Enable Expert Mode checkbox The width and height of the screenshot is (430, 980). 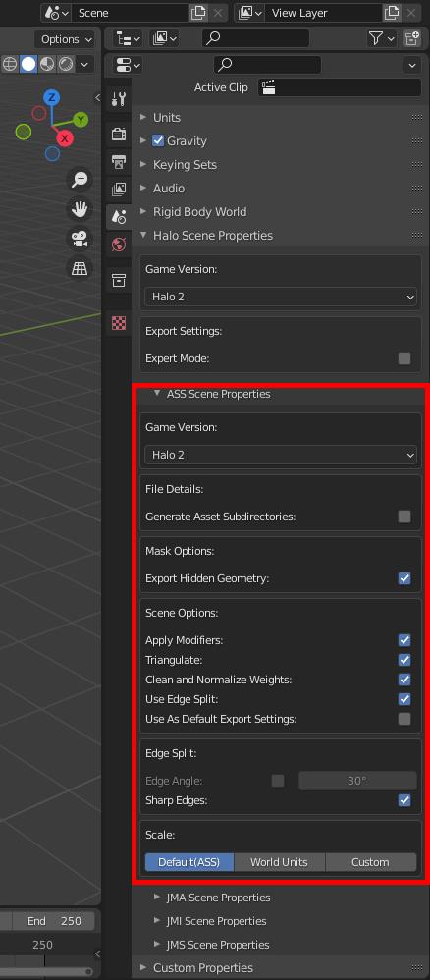pos(404,358)
